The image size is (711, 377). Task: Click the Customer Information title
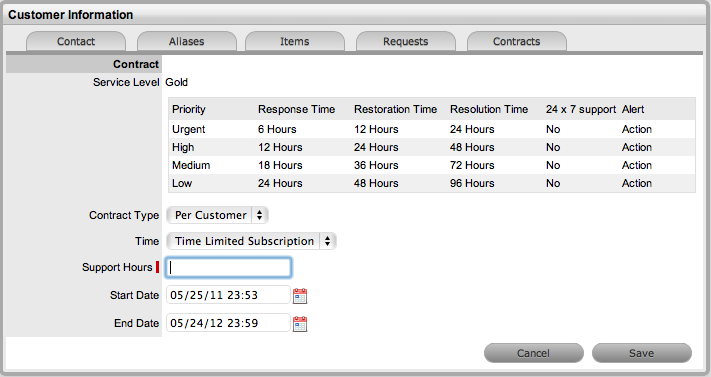(x=71, y=15)
